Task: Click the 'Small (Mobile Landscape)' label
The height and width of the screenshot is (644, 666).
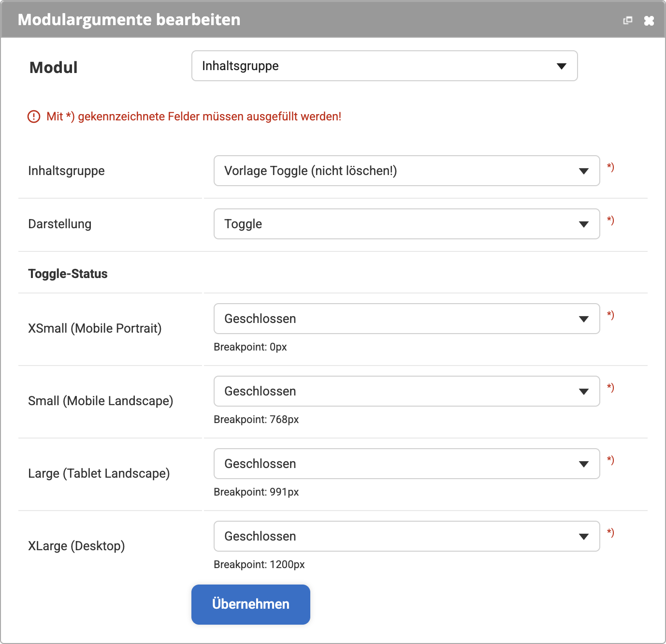Action: [x=101, y=401]
